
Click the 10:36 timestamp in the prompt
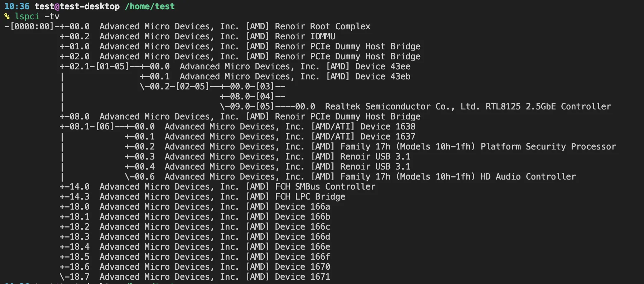pyautogui.click(x=16, y=6)
